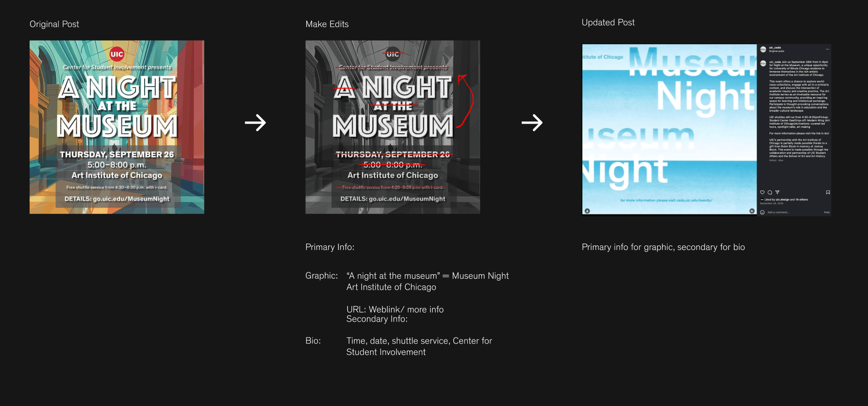Click the arrow pointing to Updated Post
This screenshot has width=868, height=406.
(532, 123)
